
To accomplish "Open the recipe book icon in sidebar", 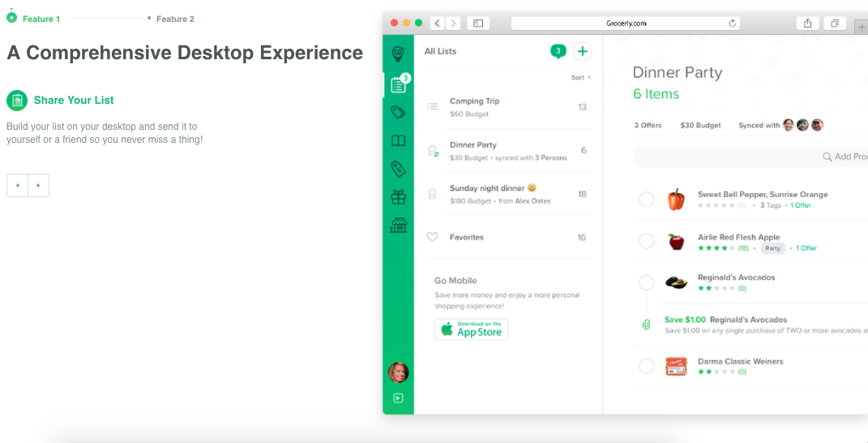I will tap(398, 141).
